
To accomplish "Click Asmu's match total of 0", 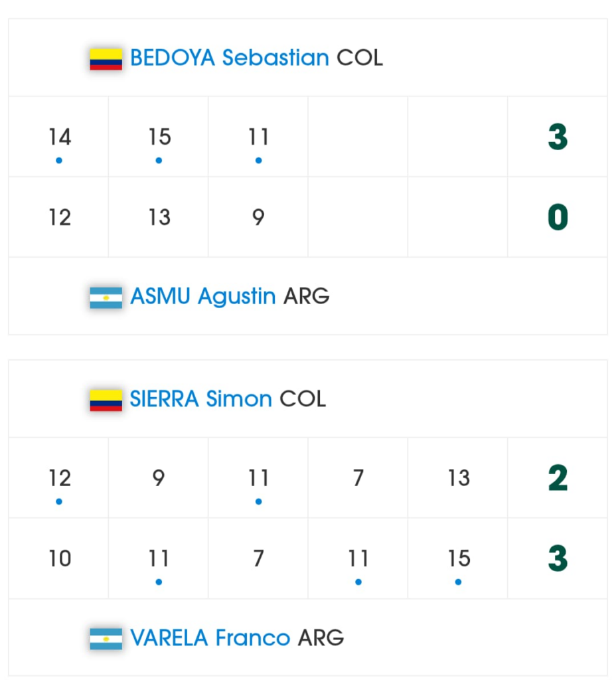I will click(558, 218).
